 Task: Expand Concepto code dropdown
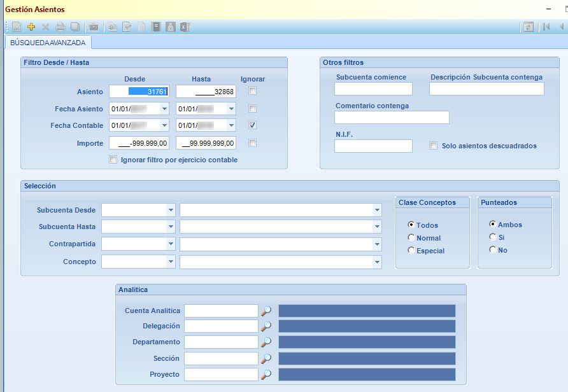(171, 262)
